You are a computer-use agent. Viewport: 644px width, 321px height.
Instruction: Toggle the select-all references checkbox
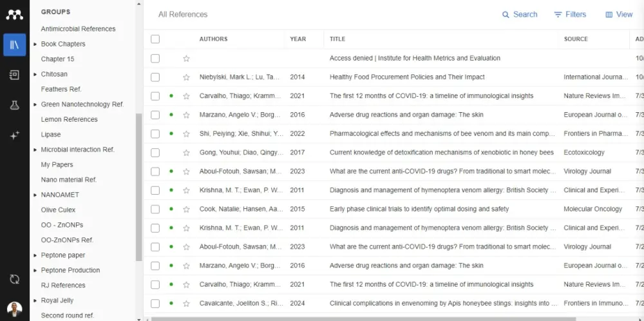tap(155, 39)
